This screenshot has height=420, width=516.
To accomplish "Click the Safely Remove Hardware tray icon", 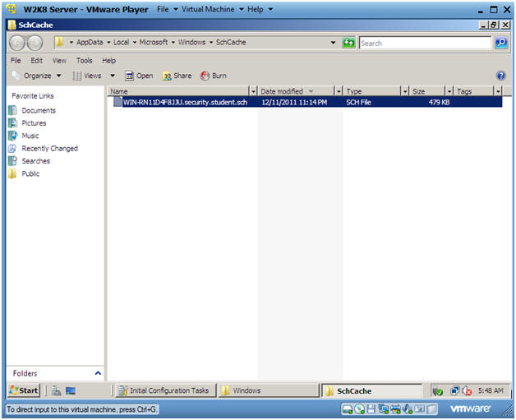I will pyautogui.click(x=437, y=390).
